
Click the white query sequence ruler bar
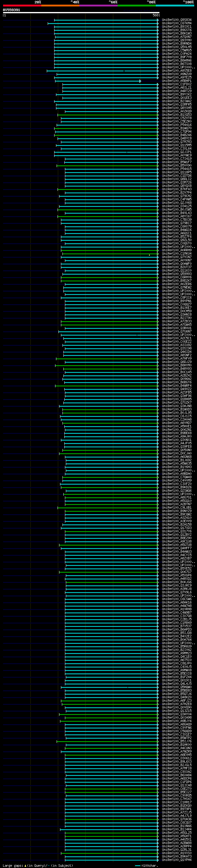[x=81, y=13]
